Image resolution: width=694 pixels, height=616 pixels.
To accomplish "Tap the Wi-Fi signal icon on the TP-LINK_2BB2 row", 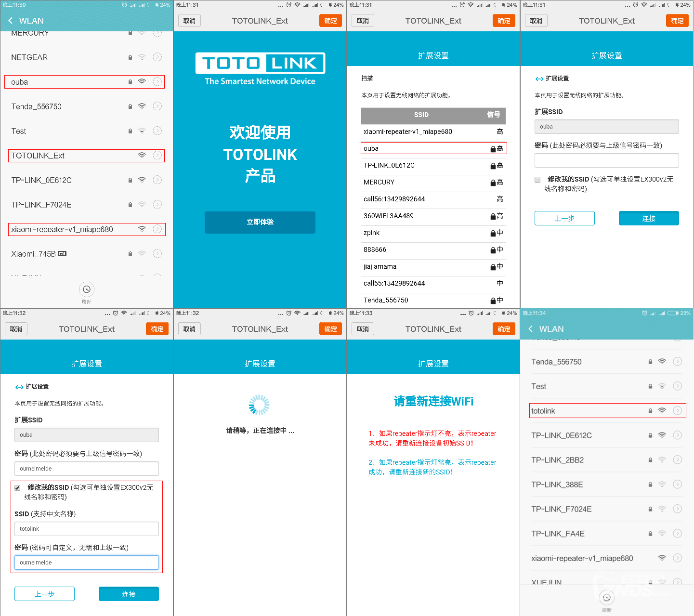I will pyautogui.click(x=662, y=459).
